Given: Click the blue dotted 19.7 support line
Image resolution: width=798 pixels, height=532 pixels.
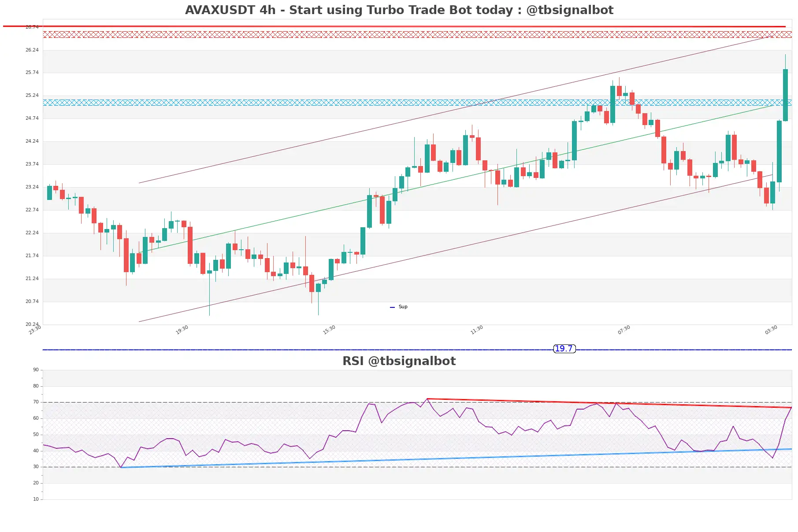Looking at the screenshot, I should (x=417, y=350).
